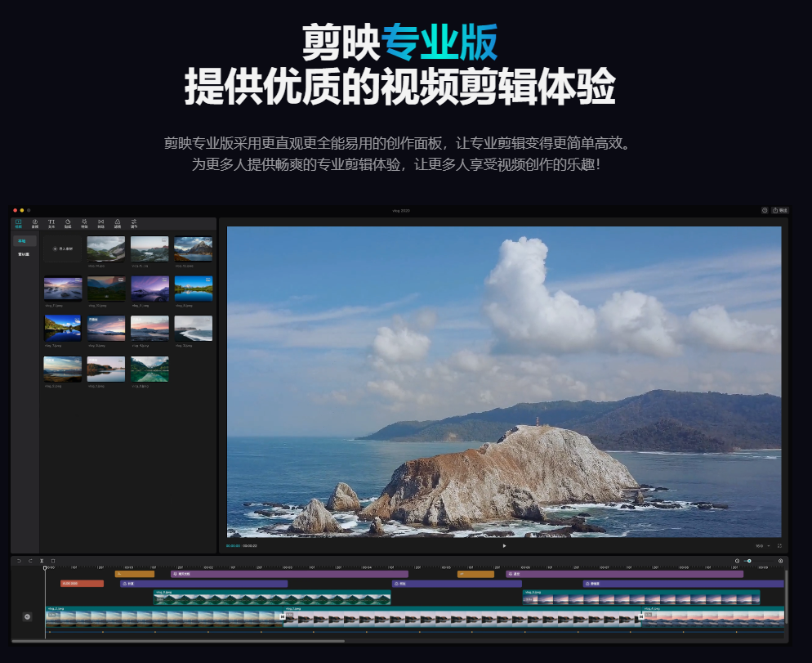Viewport: 812px width, 663px height.
Task: Click the delete trash icon
Action: pos(53,561)
